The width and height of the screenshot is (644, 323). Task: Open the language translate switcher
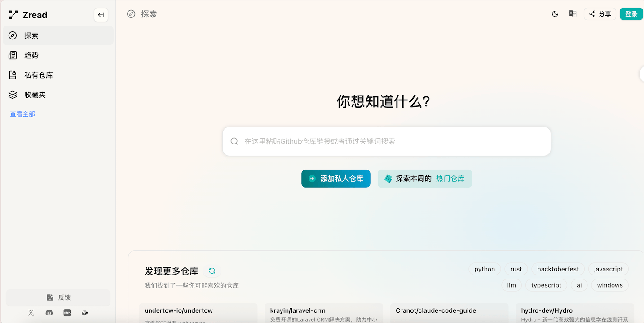pos(573,14)
